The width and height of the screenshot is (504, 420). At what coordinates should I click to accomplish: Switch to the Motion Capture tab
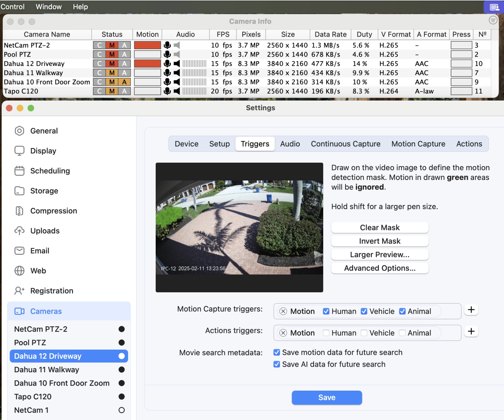[418, 144]
